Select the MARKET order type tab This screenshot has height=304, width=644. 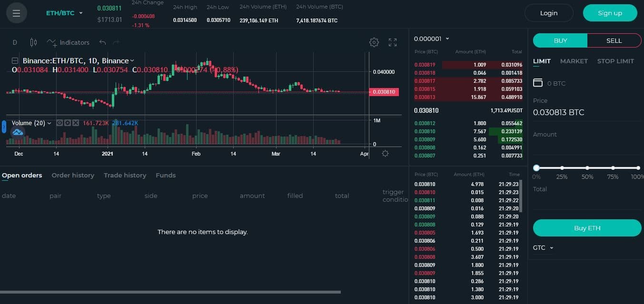(574, 61)
